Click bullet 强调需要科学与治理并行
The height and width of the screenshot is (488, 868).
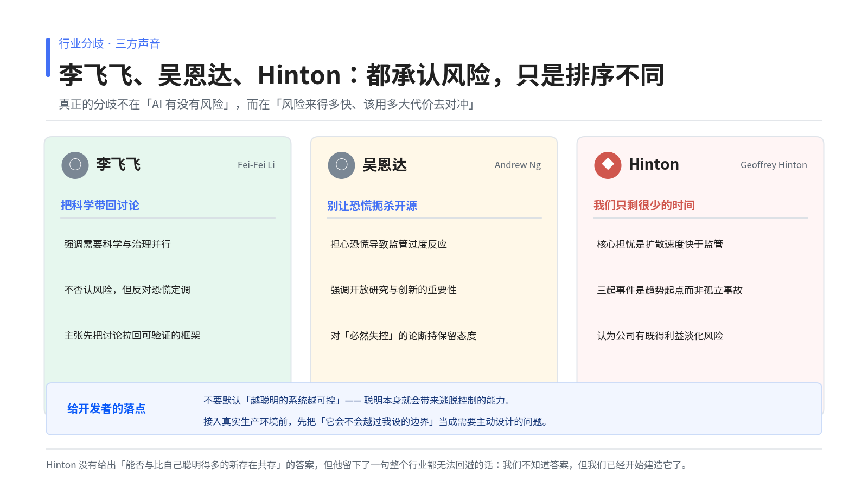(x=117, y=245)
